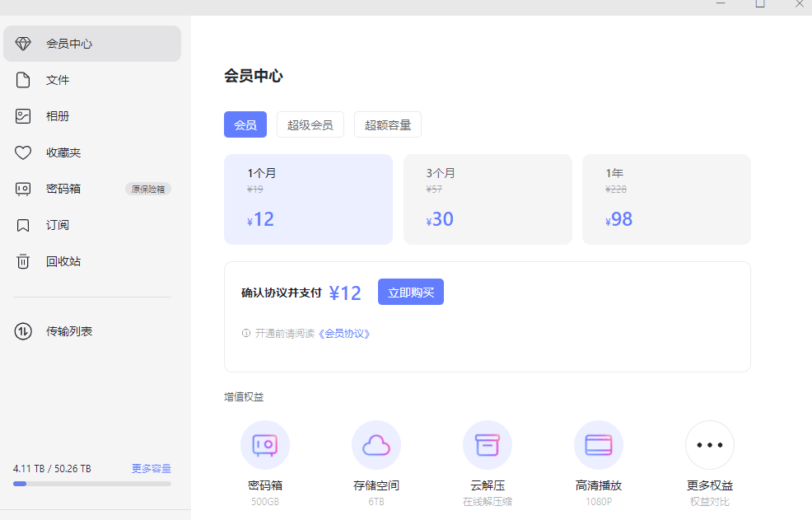Click the ¥12 payment amount text
Screen dimensions: 812x520
tap(345, 293)
